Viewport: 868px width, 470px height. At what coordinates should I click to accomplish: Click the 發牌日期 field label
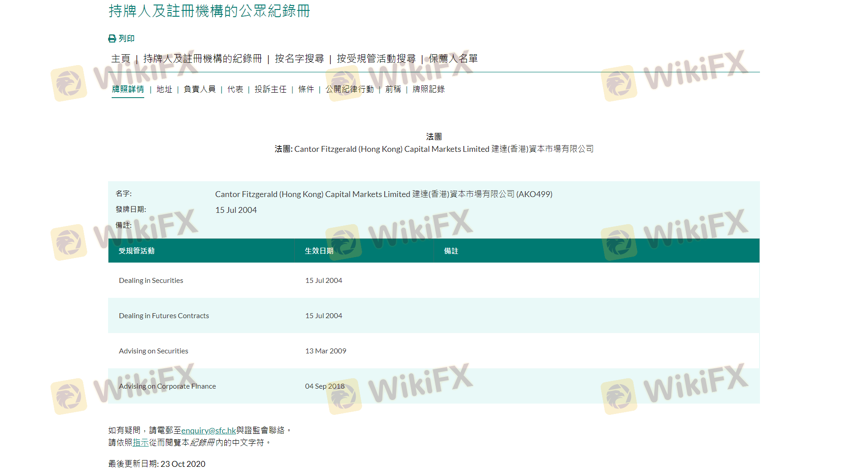click(x=131, y=209)
